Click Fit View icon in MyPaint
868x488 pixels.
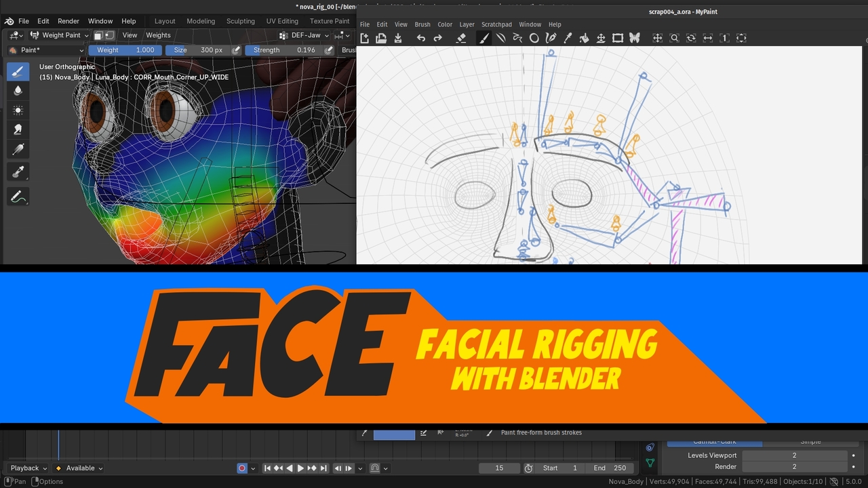click(741, 38)
